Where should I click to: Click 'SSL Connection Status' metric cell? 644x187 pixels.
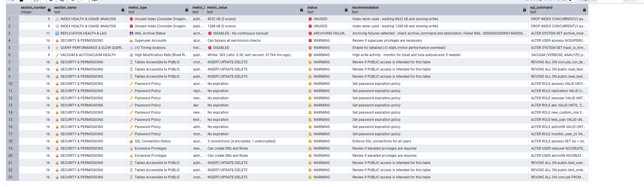pyautogui.click(x=159, y=141)
